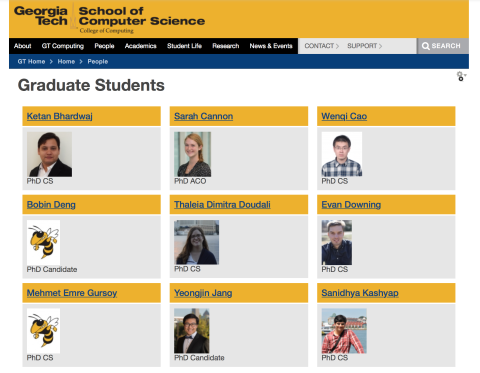Click the Search magnifier icon
480x373 pixels.
point(425,46)
